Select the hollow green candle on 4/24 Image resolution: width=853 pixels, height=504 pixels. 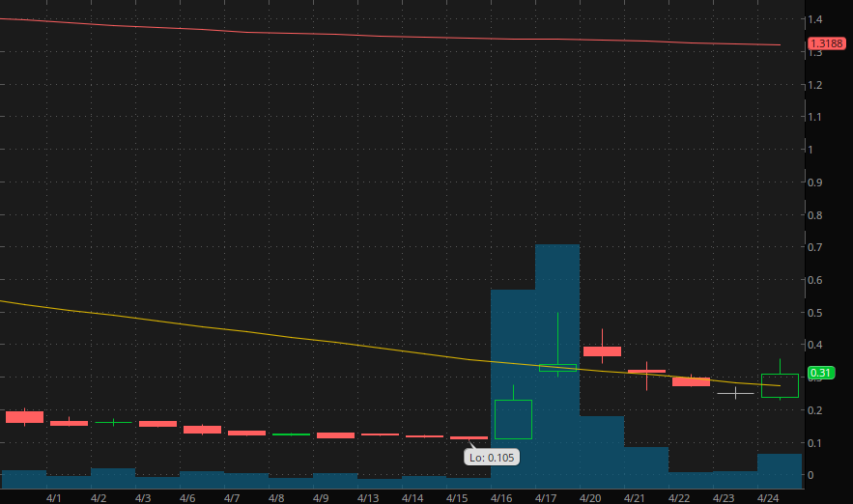(780, 385)
